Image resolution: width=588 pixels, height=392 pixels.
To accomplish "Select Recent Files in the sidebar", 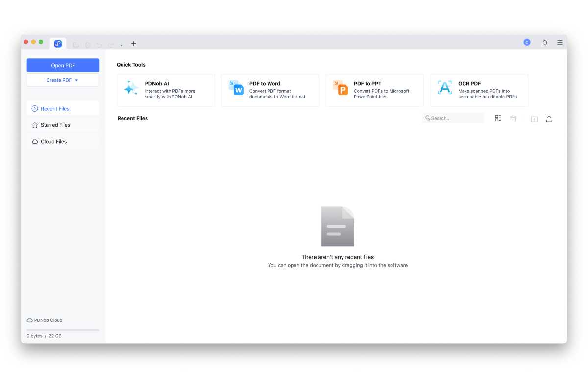I will pos(54,108).
